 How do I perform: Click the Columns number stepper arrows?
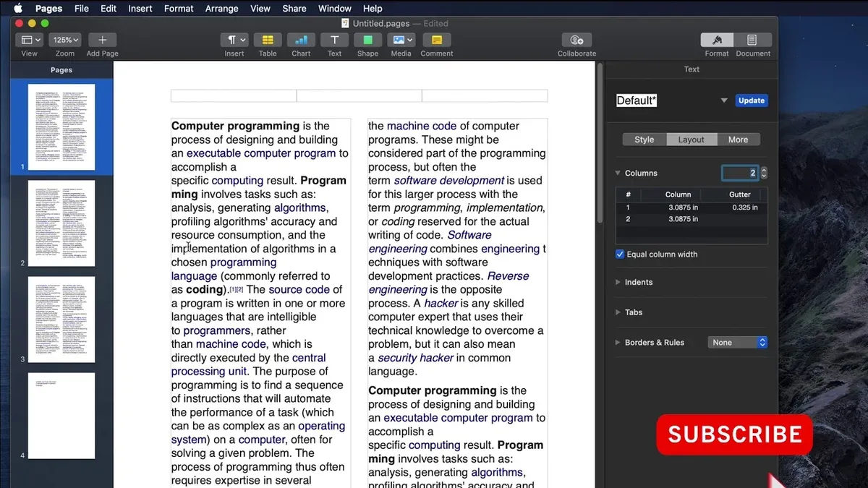tap(764, 173)
